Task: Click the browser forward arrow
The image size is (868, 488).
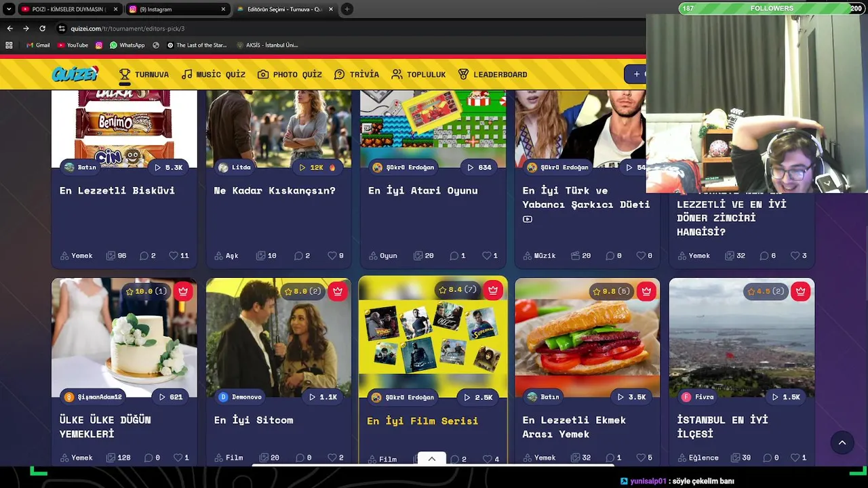Action: (x=26, y=28)
